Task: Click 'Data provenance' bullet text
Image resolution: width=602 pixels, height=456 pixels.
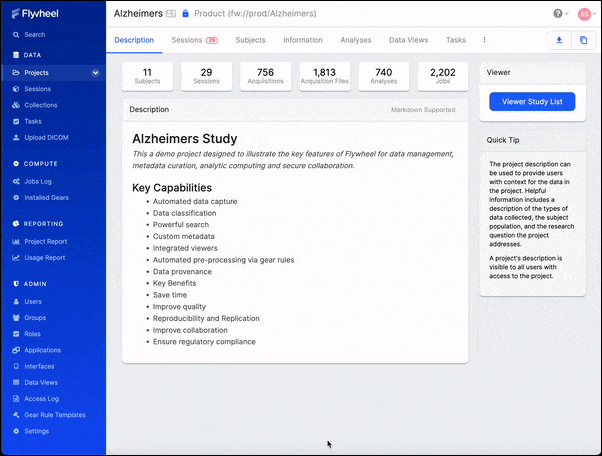Action: (182, 272)
